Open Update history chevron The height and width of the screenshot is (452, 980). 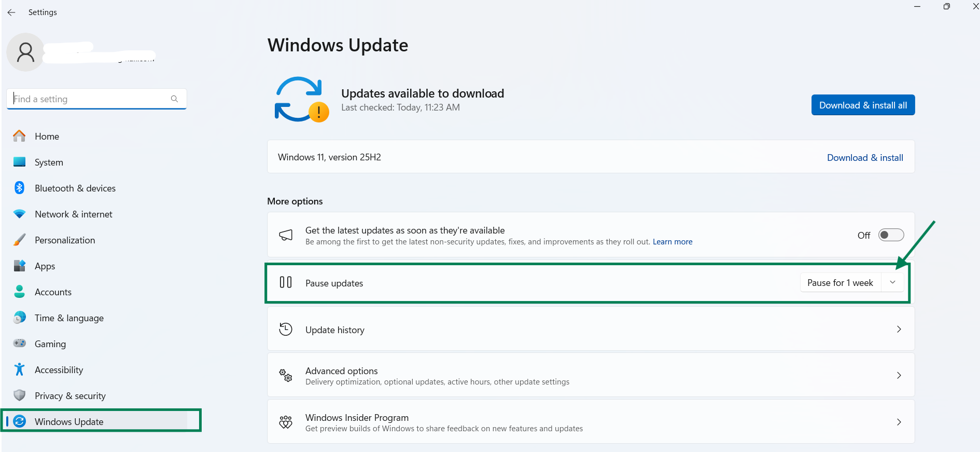899,329
